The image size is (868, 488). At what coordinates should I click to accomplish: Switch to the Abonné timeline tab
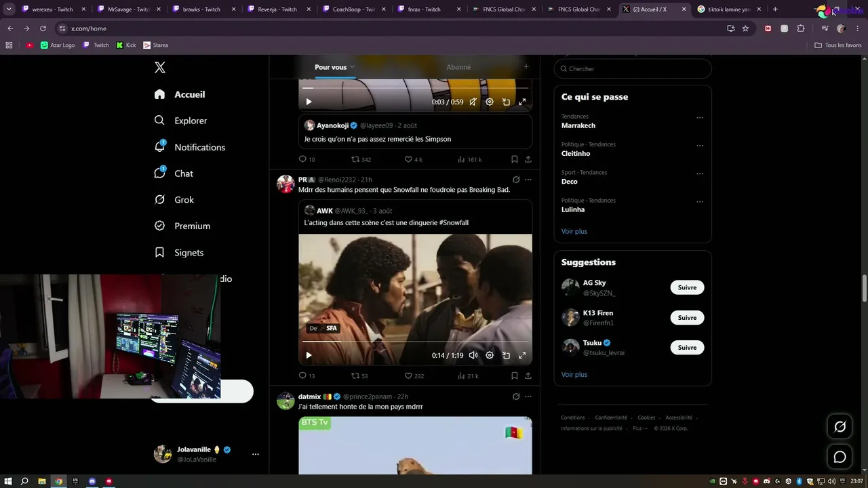point(458,67)
